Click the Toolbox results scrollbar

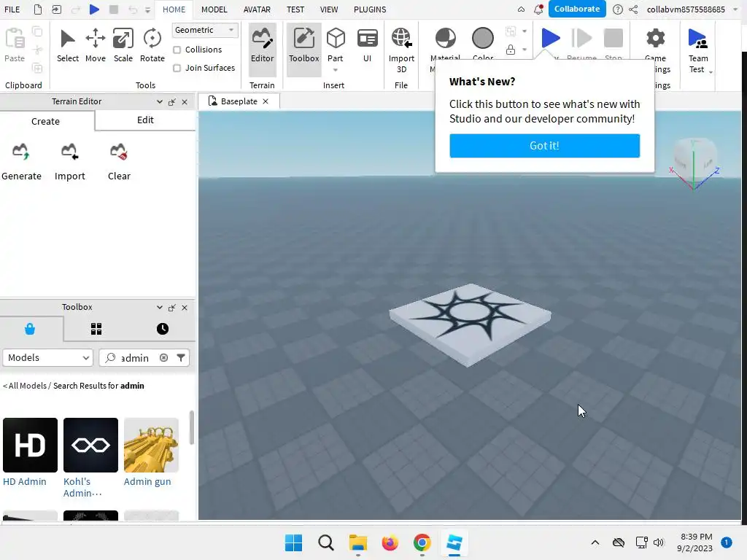192,427
